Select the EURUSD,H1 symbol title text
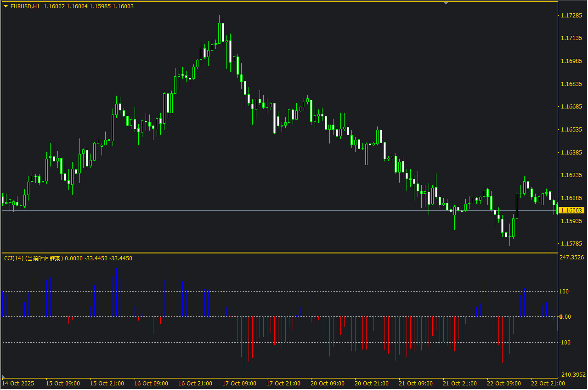This screenshot has height=390, width=588. click(x=25, y=6)
